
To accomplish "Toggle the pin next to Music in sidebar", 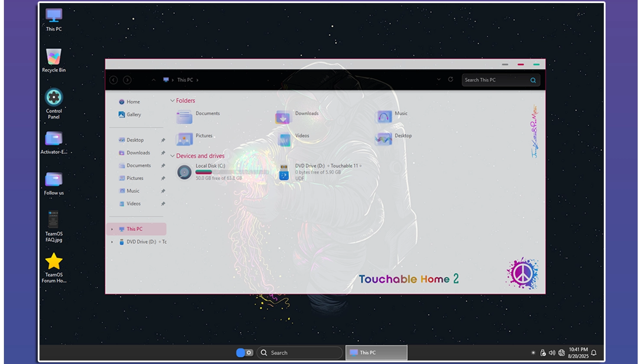I will point(163,191).
